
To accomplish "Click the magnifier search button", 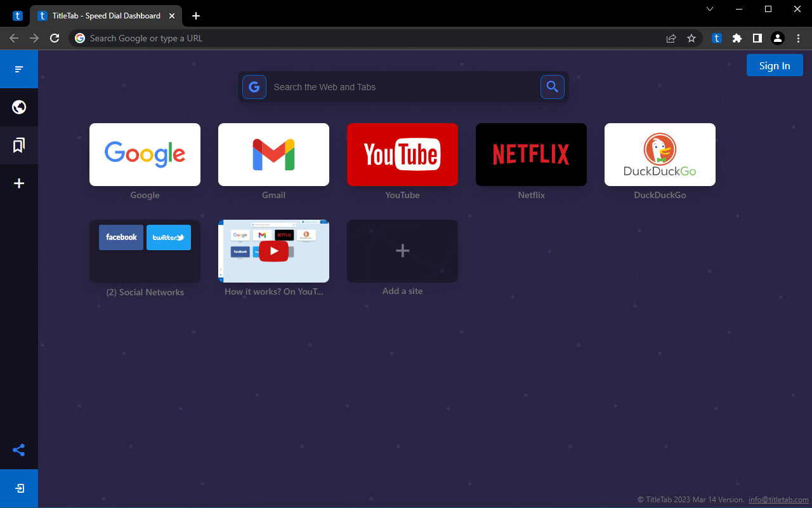I will coord(553,87).
